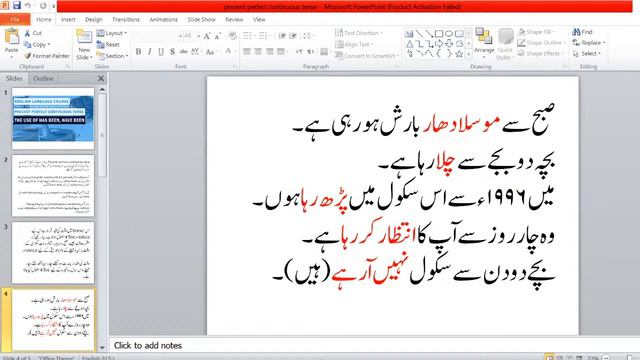Open the Change Case (Aa) dropdown
Viewport: 640px width, 360px height.
tap(211, 52)
